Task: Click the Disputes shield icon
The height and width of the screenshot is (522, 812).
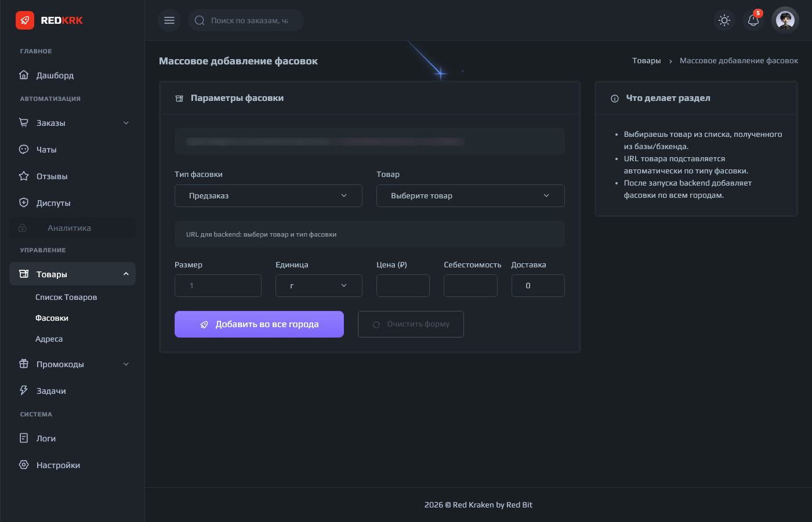Action: [x=24, y=202]
